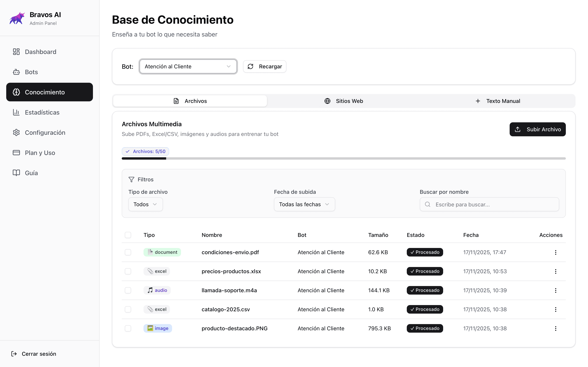Check the checkbox for precios-productos.xlsx
Image resolution: width=588 pixels, height=367 pixels.
point(128,271)
